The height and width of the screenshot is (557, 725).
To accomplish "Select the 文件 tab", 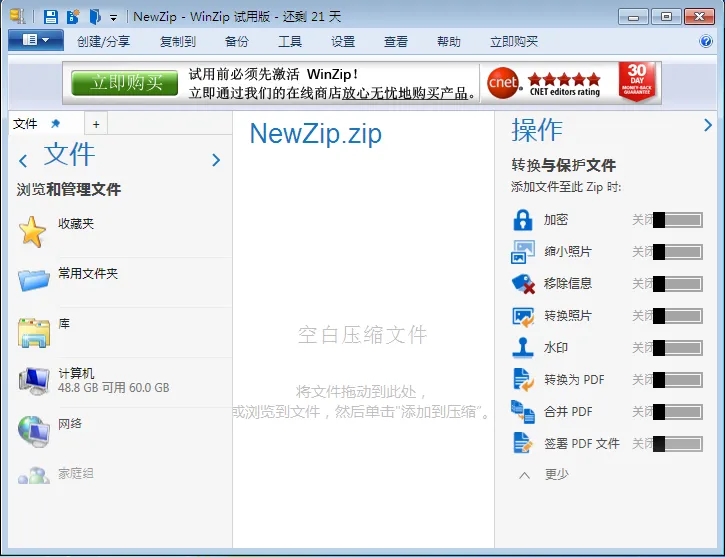I will [25, 123].
